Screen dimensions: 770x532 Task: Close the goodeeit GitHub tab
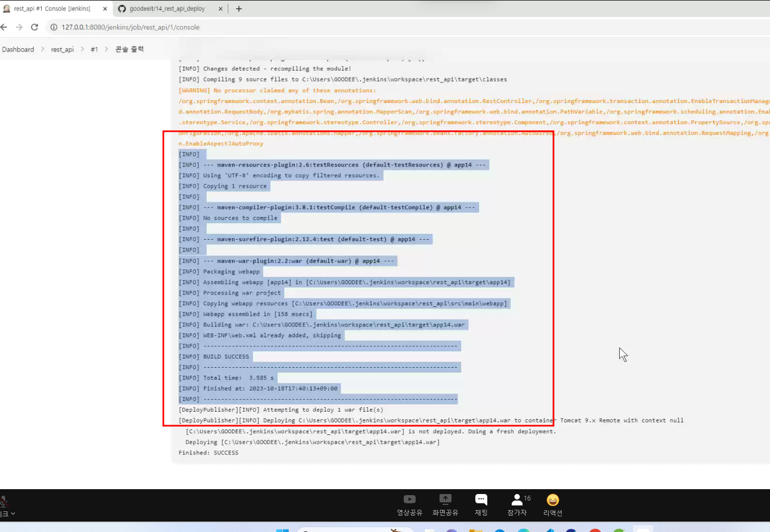pyautogui.click(x=220, y=9)
